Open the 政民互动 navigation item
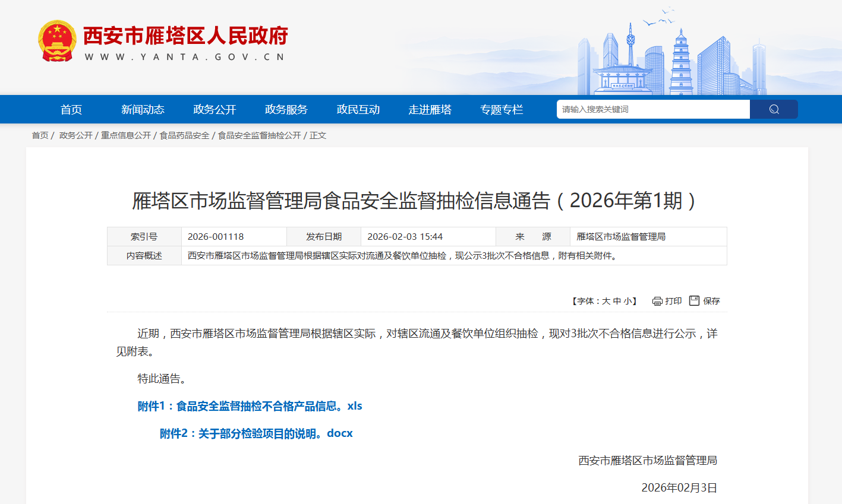842x504 pixels. click(358, 110)
